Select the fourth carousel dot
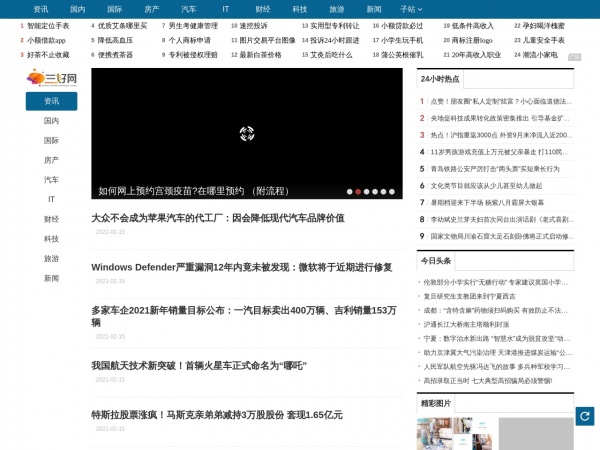Screen dimensions: 600x450 (x=375, y=192)
